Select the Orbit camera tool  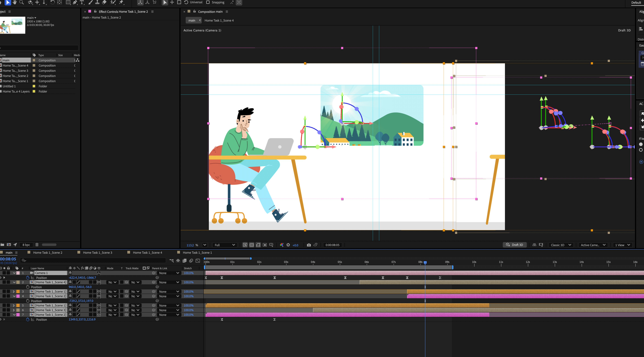tap(30, 2)
